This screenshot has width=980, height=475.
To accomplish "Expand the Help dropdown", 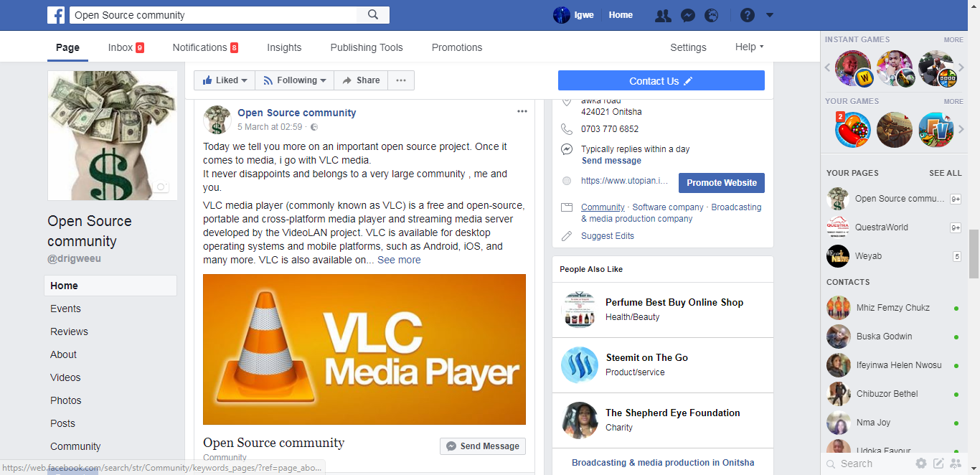I will coord(749,47).
